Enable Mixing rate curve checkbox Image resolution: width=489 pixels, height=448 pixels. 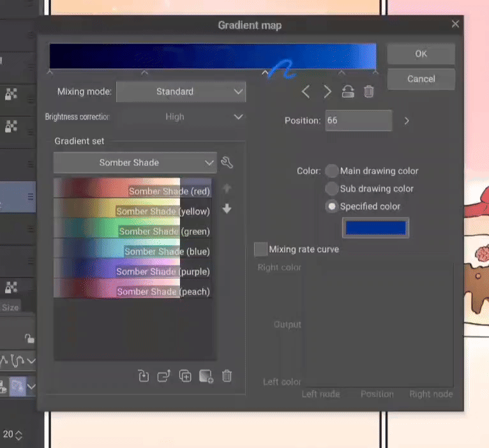pyautogui.click(x=260, y=250)
